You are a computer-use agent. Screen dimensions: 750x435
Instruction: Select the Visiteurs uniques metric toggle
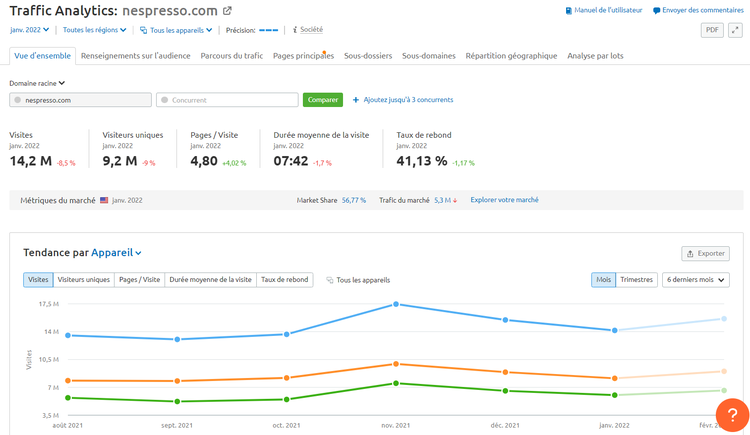click(x=84, y=279)
